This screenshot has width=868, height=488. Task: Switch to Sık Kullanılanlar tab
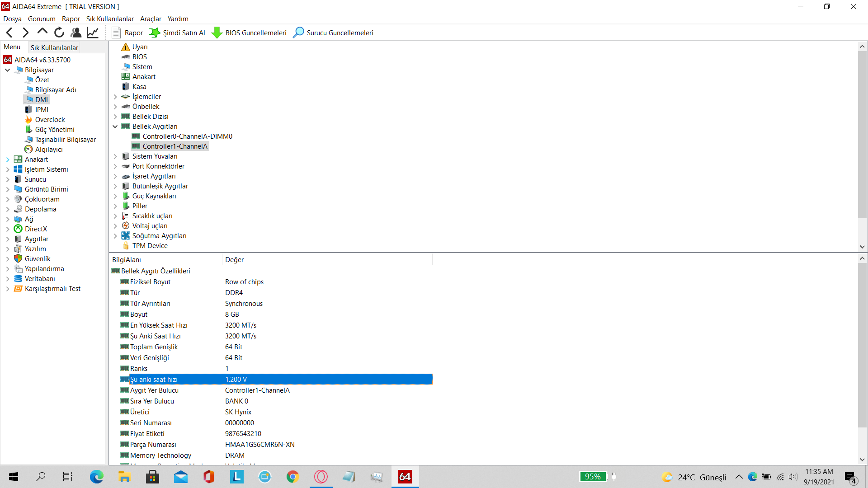pos(54,47)
